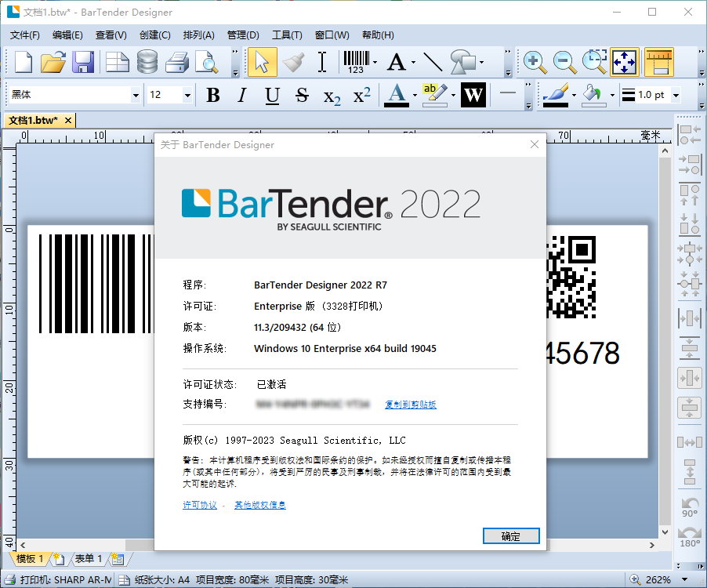Open the 编辑(E) menu

67,35
